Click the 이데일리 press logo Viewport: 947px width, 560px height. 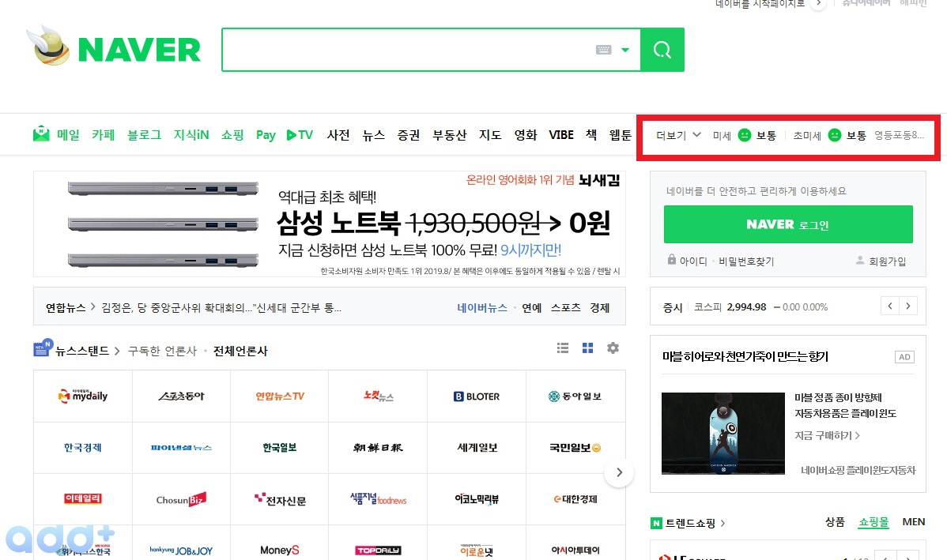83,499
